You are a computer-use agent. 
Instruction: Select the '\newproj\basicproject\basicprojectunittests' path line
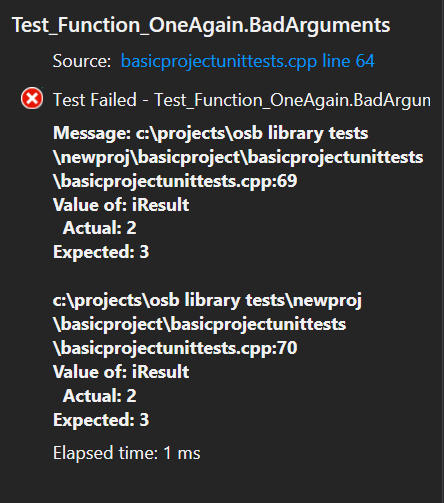[238, 157]
